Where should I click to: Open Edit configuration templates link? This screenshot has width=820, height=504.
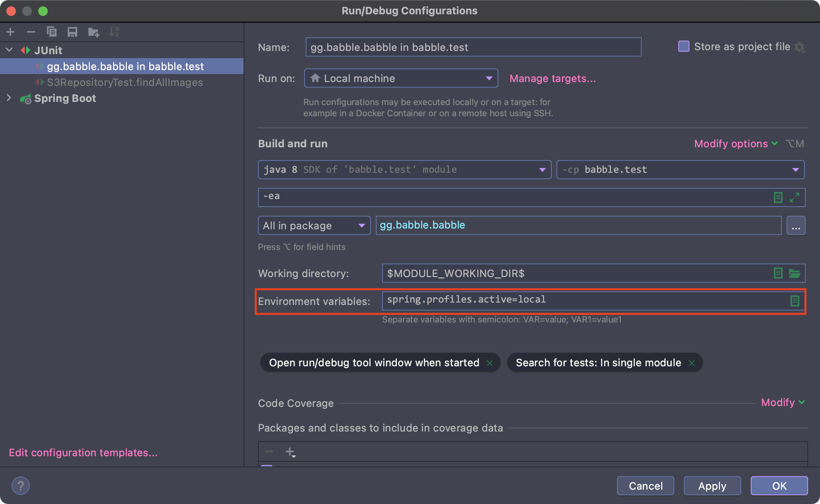click(x=83, y=453)
